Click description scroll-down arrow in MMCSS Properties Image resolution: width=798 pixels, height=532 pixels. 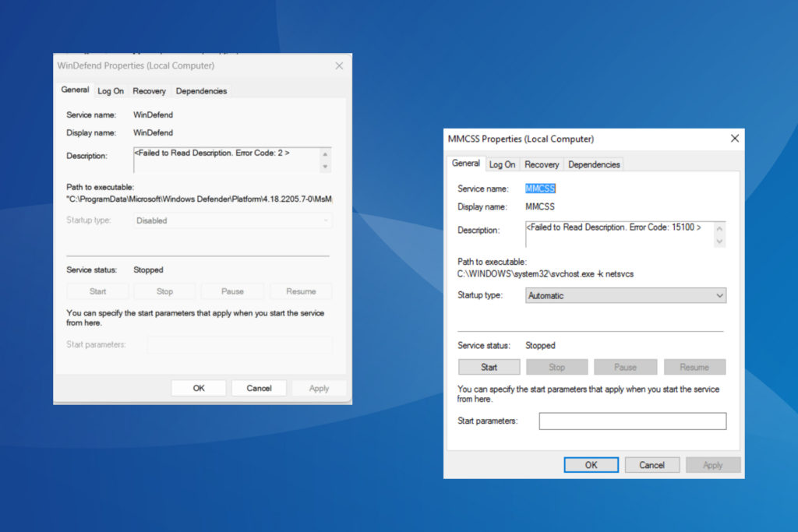tap(719, 241)
